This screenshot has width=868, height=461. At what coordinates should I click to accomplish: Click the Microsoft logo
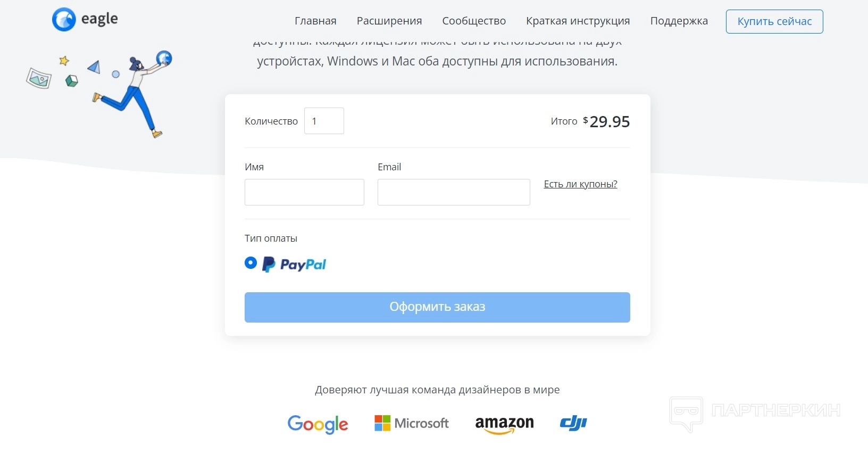(412, 423)
